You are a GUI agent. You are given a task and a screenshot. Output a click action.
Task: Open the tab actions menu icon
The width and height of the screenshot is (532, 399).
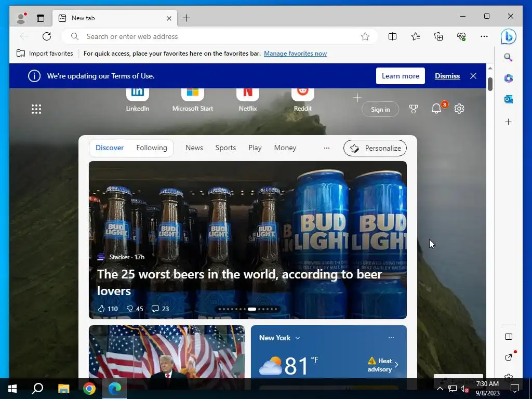pyautogui.click(x=41, y=18)
